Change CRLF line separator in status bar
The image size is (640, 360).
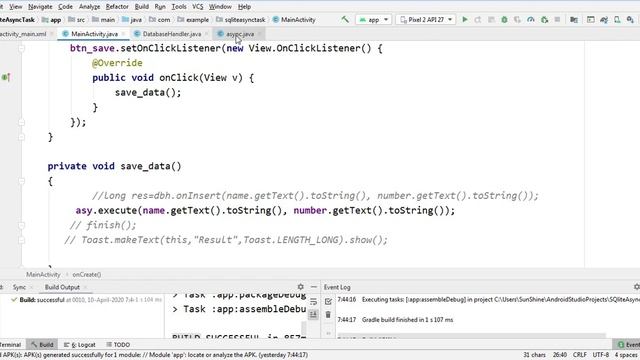(x=580, y=355)
